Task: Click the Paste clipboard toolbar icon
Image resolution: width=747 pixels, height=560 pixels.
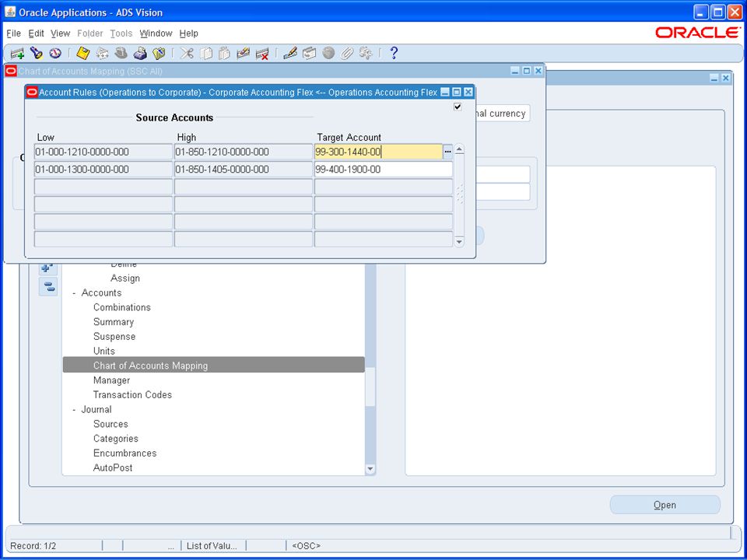Action: (x=224, y=54)
